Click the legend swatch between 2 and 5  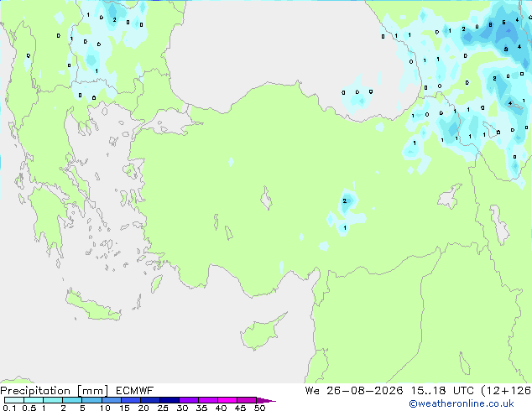coord(72,400)
